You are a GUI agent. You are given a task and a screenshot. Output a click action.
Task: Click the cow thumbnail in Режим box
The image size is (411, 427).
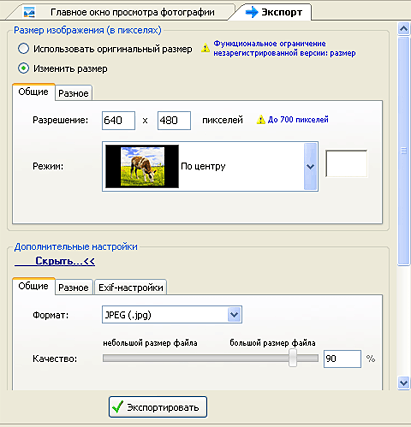pos(142,166)
